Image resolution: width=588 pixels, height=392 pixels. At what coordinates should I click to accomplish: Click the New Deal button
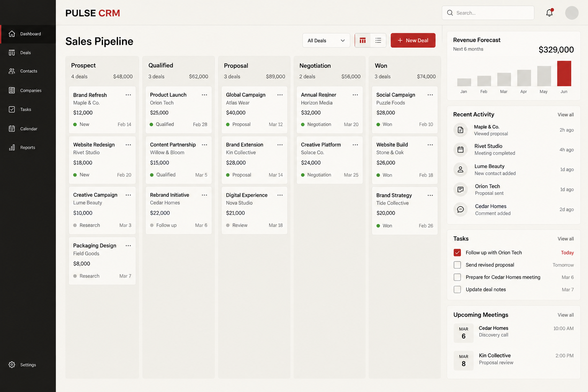[413, 40]
